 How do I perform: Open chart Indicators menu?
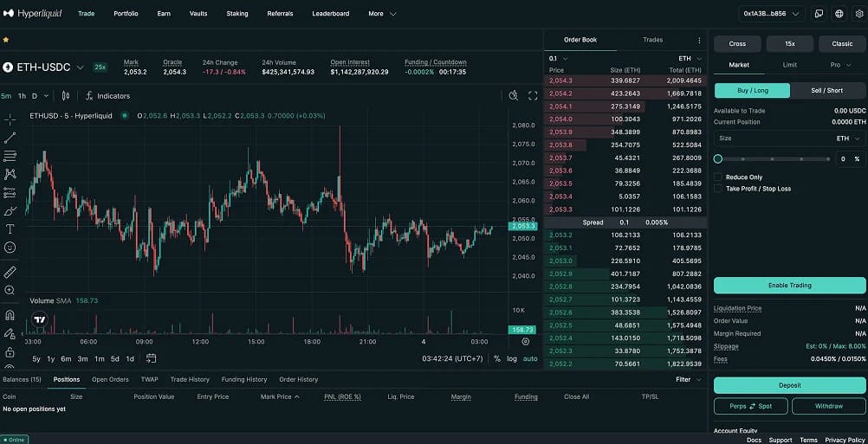(x=107, y=96)
